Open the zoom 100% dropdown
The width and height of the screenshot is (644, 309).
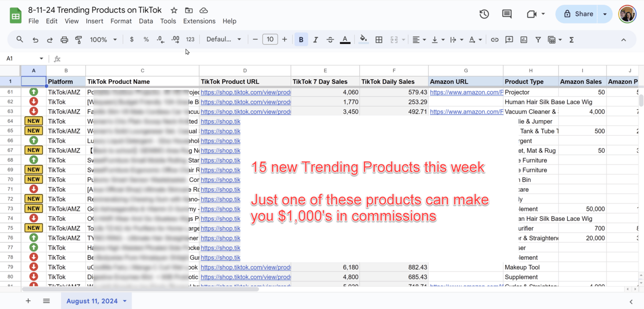point(103,39)
